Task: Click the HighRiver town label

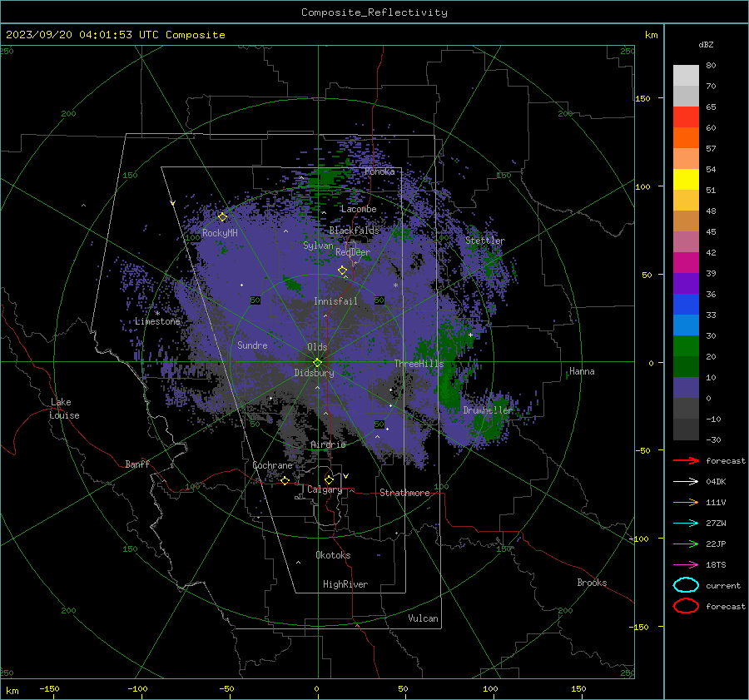Action: (345, 584)
